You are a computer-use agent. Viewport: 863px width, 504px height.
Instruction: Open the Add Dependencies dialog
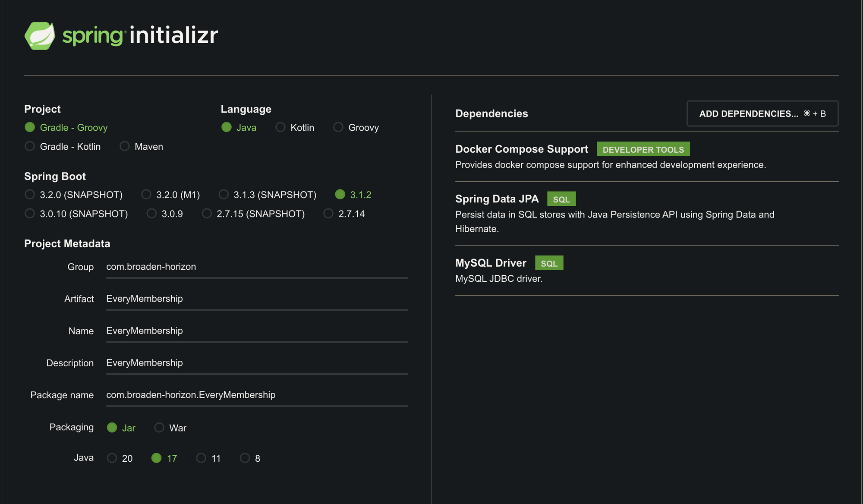[x=762, y=113]
